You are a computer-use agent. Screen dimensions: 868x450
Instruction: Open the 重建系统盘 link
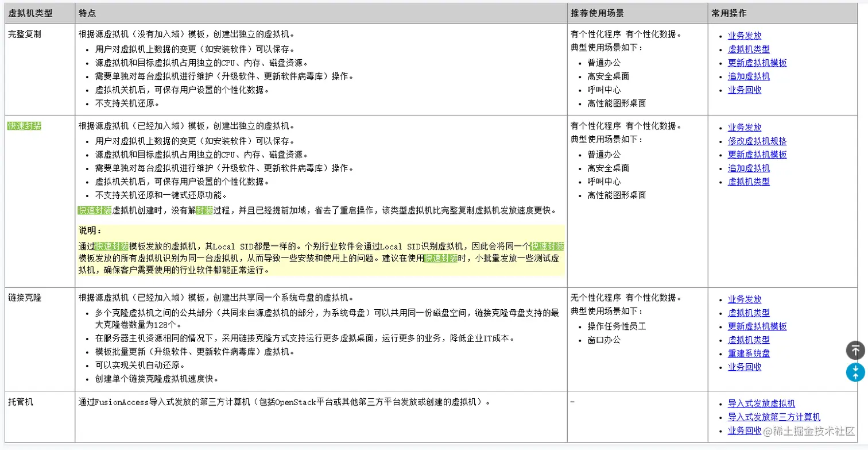click(749, 353)
